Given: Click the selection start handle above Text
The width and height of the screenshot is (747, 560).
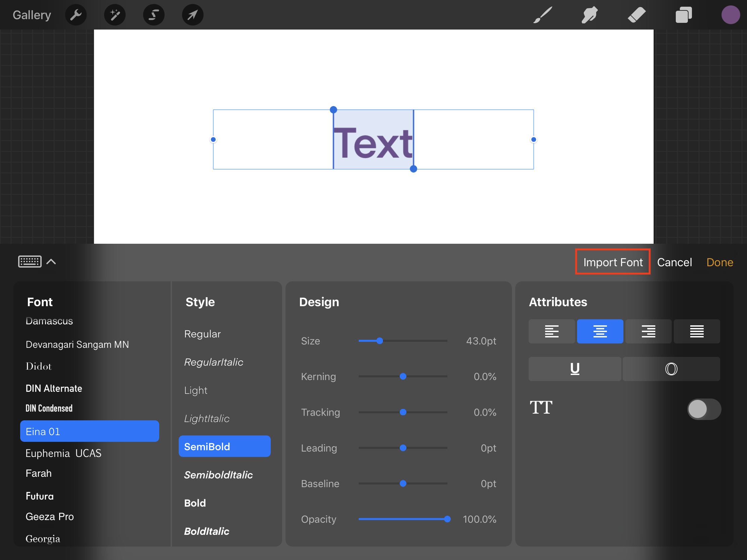Looking at the screenshot, I should (x=333, y=110).
